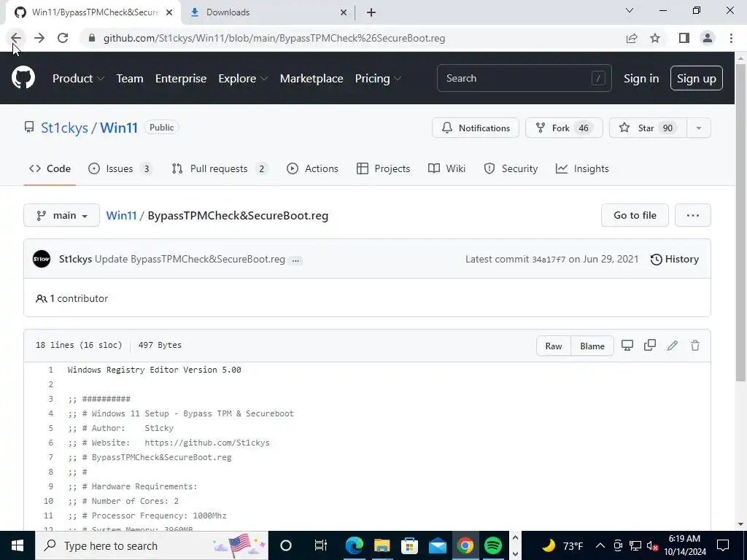Click the Windows Start button
The width and height of the screenshot is (747, 560).
(18, 545)
